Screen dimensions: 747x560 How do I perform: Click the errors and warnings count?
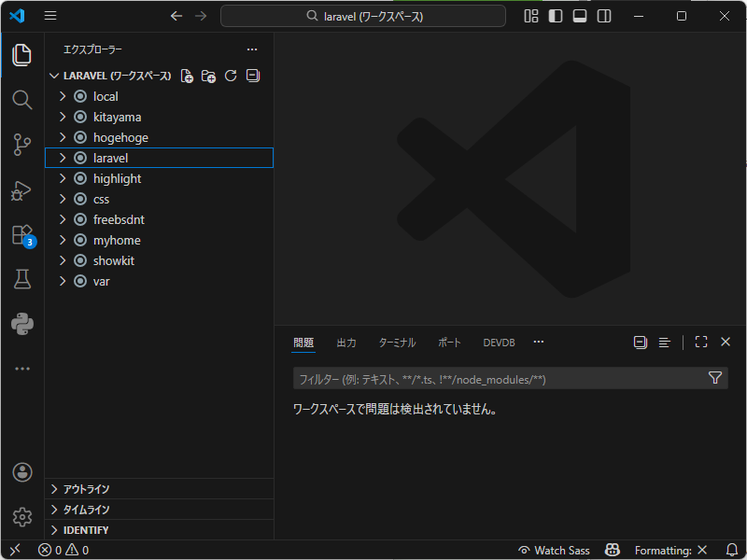click(63, 550)
